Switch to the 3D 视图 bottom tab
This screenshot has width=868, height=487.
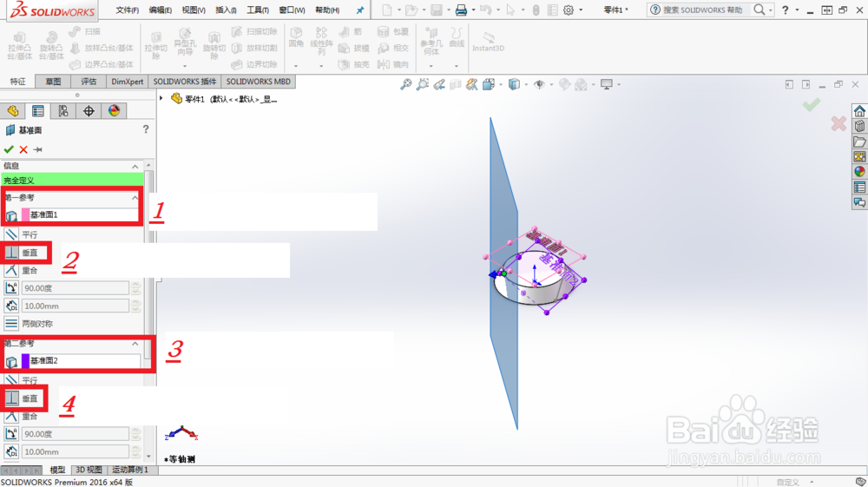click(89, 470)
